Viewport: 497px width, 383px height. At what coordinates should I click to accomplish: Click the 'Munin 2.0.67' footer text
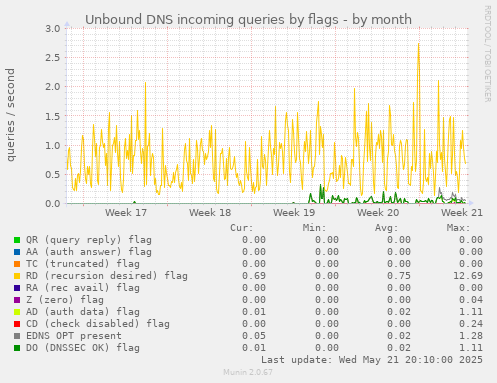click(x=248, y=372)
